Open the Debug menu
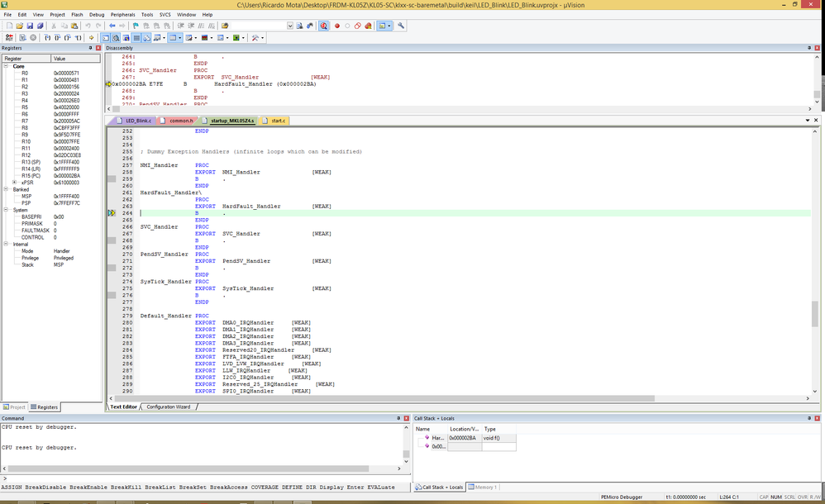This screenshot has height=504, width=825. [97, 15]
